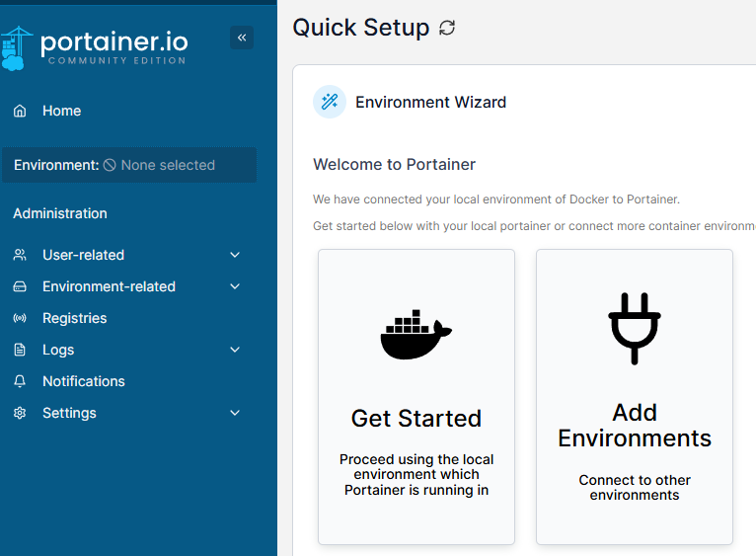Open Environment-related menu item
Screen dimensions: 756x556
coord(109,286)
